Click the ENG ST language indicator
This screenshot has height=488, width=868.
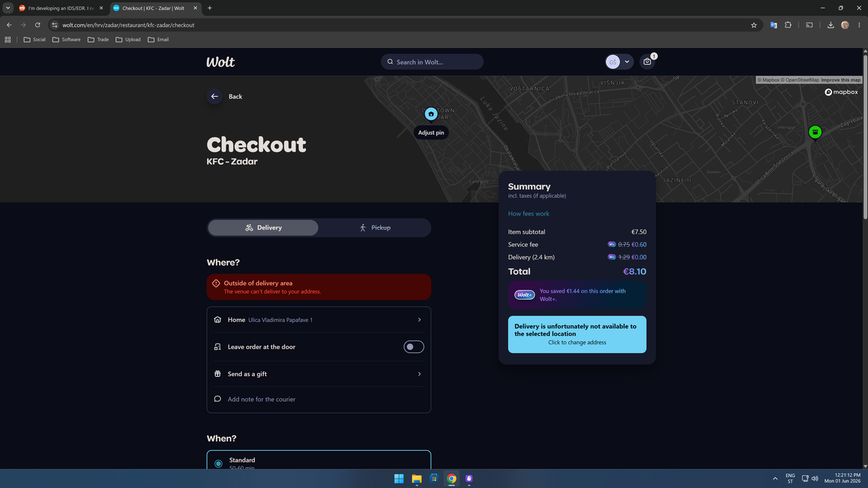pyautogui.click(x=790, y=479)
